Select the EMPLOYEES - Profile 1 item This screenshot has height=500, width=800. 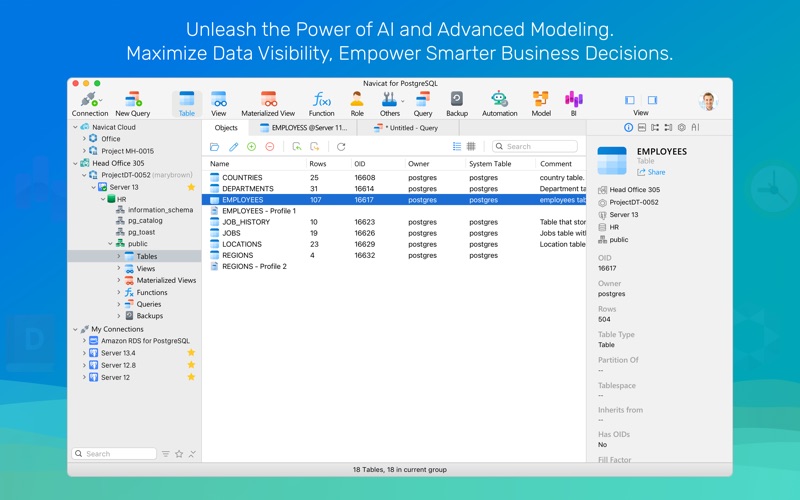pyautogui.click(x=394, y=211)
